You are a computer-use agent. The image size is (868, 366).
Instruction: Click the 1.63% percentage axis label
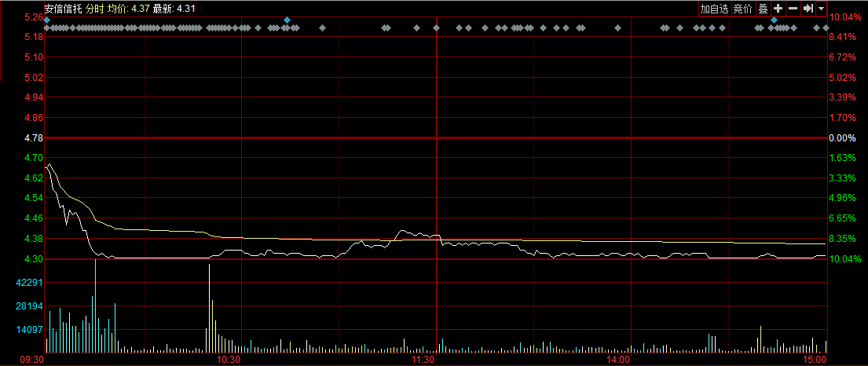tap(842, 158)
